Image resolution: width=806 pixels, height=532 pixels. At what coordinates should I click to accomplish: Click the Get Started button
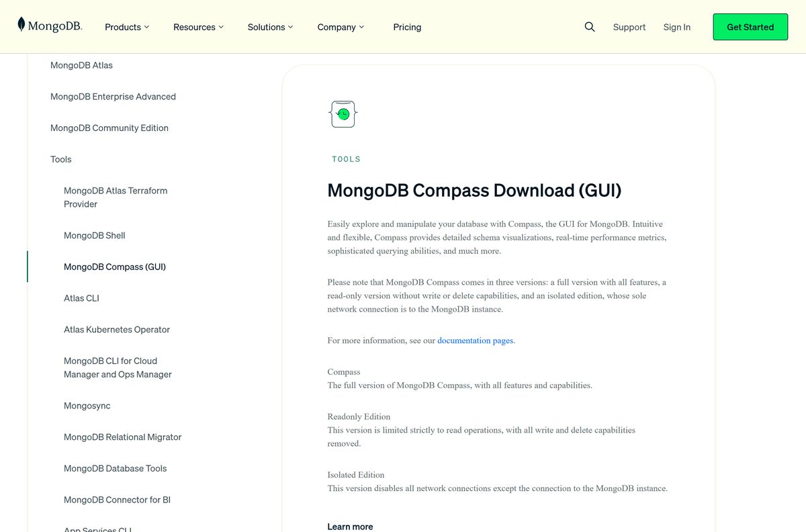pos(750,27)
